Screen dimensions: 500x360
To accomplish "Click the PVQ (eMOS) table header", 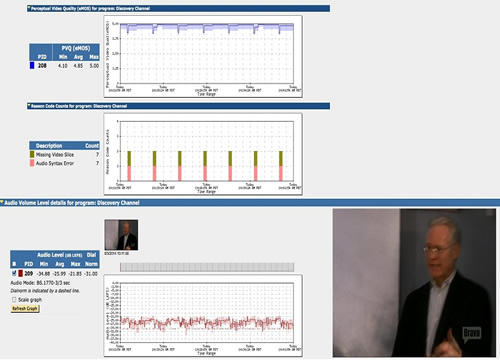I will [x=76, y=48].
